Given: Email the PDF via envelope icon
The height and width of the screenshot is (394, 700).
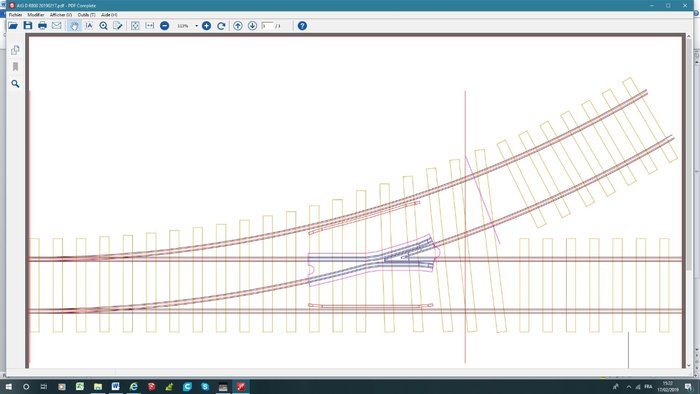Looking at the screenshot, I should click(x=56, y=25).
